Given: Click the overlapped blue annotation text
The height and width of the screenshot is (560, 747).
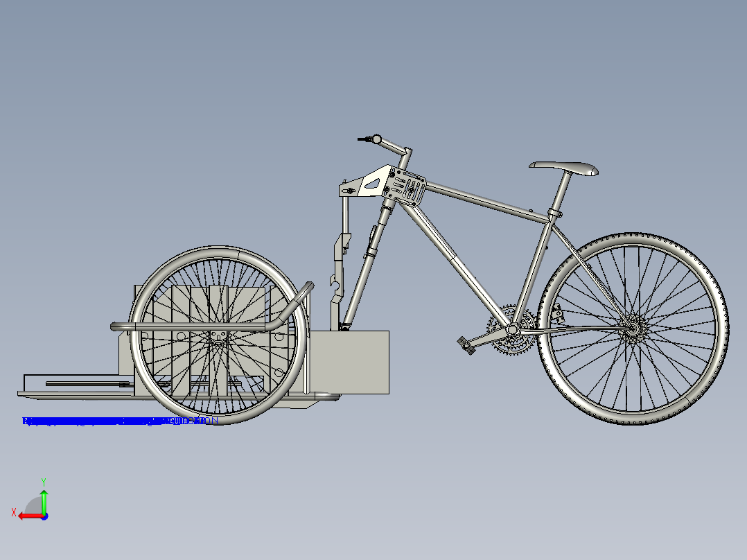Looking at the screenshot, I should pos(120,421).
